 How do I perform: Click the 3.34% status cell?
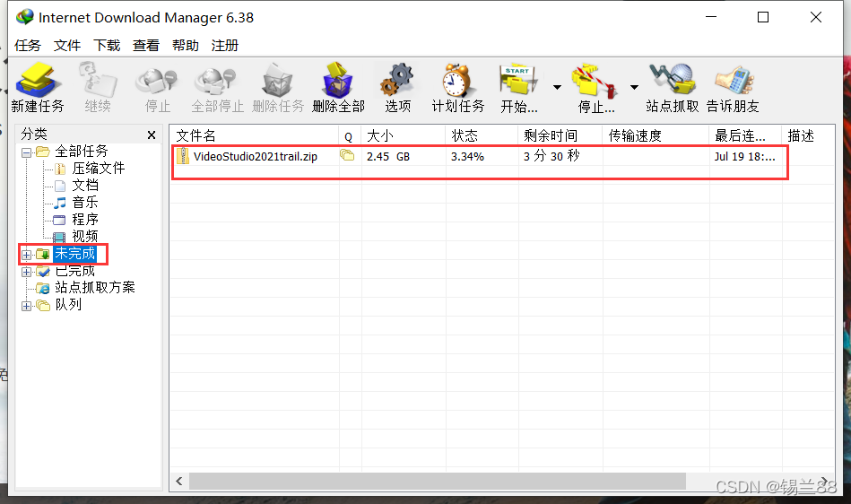[467, 157]
